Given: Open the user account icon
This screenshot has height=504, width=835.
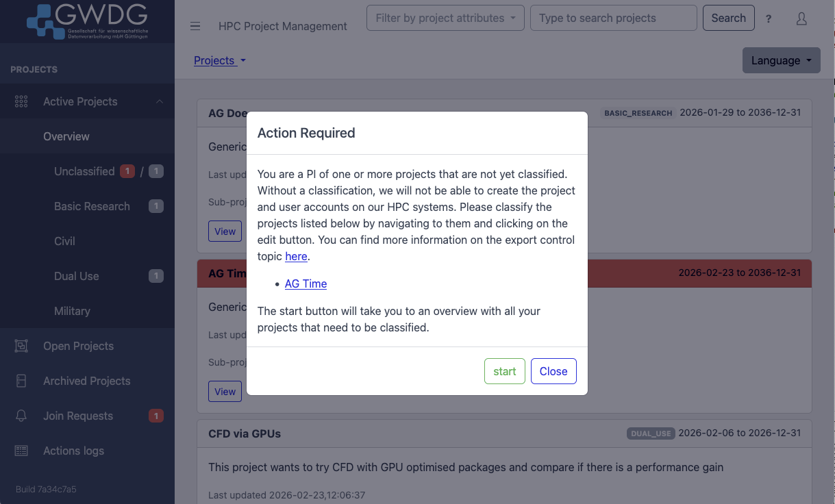Looking at the screenshot, I should (801, 19).
